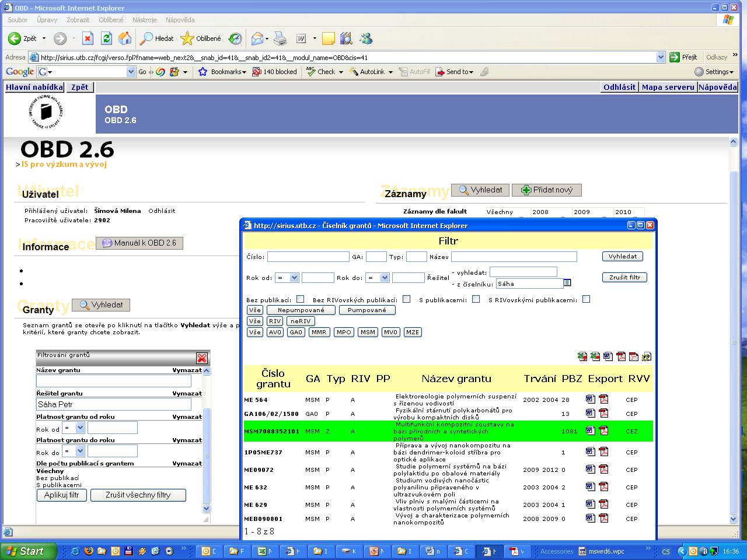The width and height of the screenshot is (747, 560).
Task: Click the Odhlásit link in top bar
Action: tap(619, 87)
